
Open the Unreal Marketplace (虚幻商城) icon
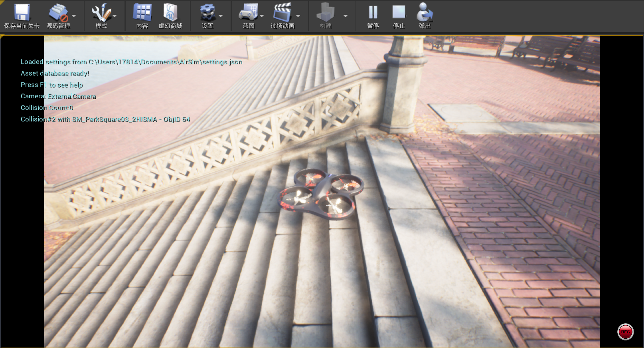(x=170, y=13)
